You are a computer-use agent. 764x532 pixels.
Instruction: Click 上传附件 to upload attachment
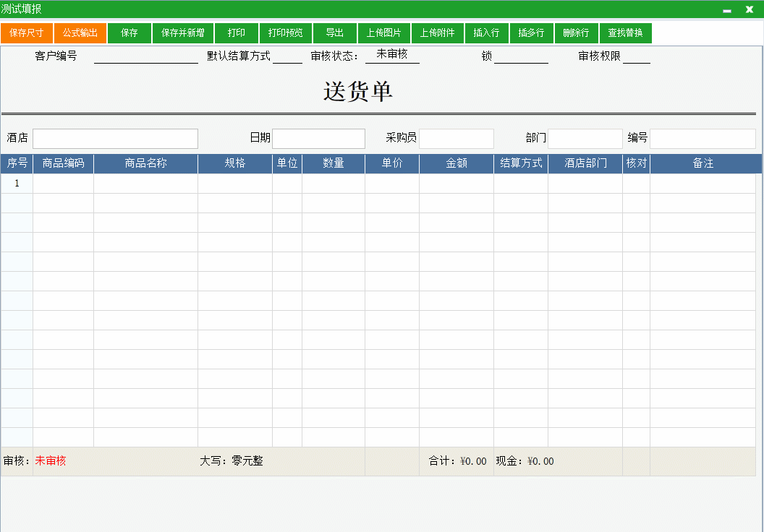pyautogui.click(x=438, y=33)
